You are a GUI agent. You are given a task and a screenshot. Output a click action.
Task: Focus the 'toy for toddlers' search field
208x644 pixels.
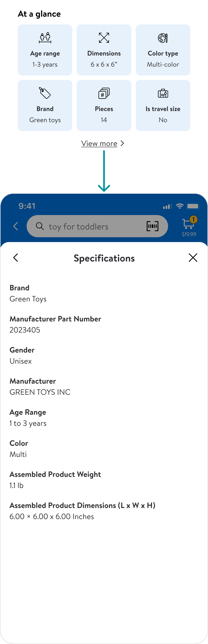tap(90, 227)
